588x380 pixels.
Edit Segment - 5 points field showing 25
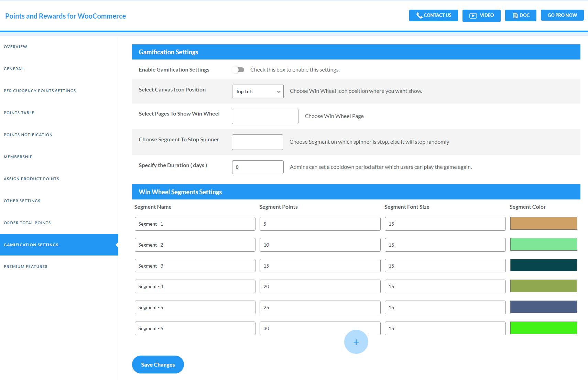(320, 307)
